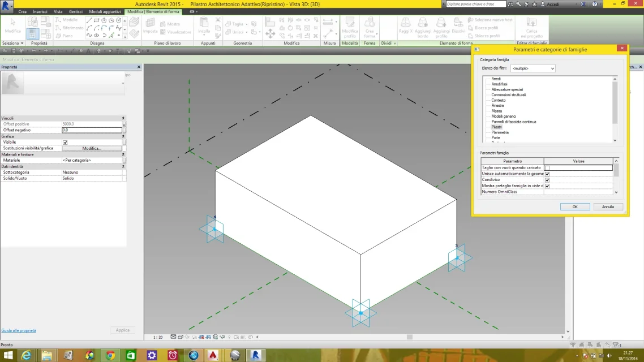Open the Moduli aggiuntivi tab
Image resolution: width=644 pixels, height=362 pixels.
click(105, 11)
